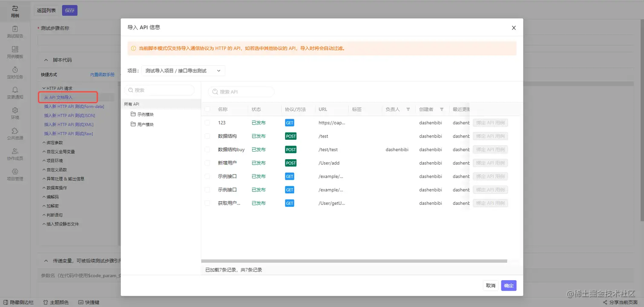This screenshot has height=307, width=644.
Task: Open 快捷键 in the bottom bar
Action: [x=89, y=302]
